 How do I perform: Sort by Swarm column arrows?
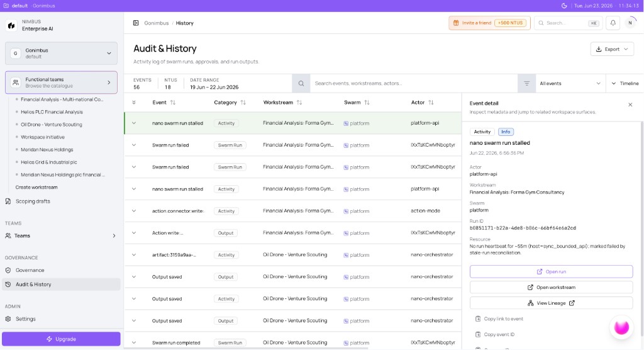(x=367, y=103)
